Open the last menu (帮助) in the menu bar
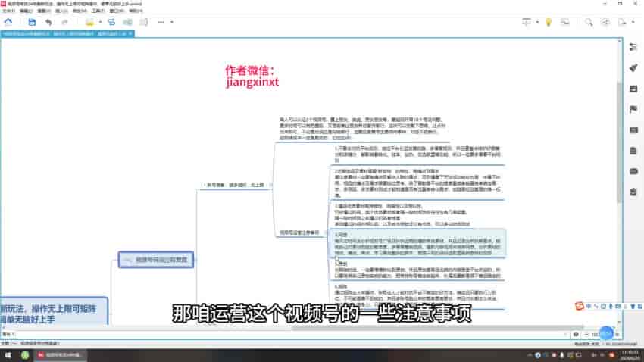 click(x=136, y=11)
